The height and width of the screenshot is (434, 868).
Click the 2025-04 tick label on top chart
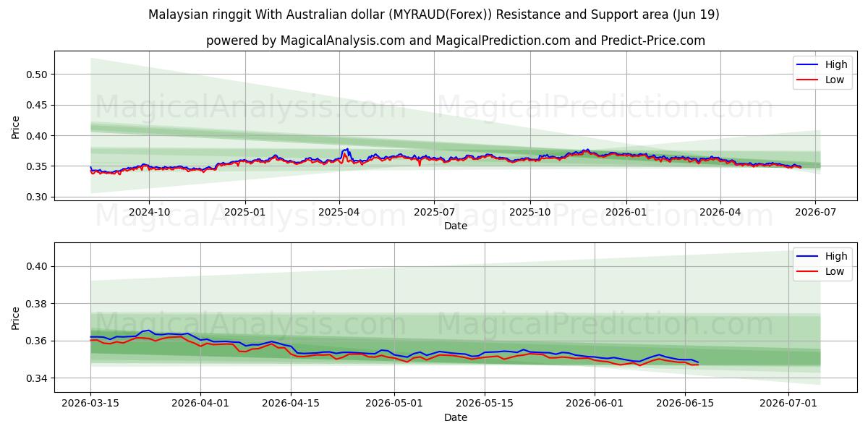pos(339,212)
